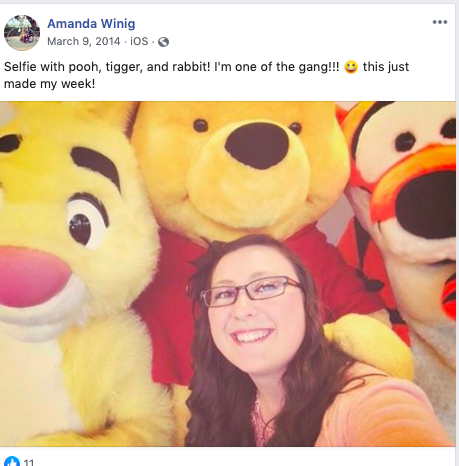Click the "made my week!" caption line
This screenshot has height=466, width=459.
(49, 84)
